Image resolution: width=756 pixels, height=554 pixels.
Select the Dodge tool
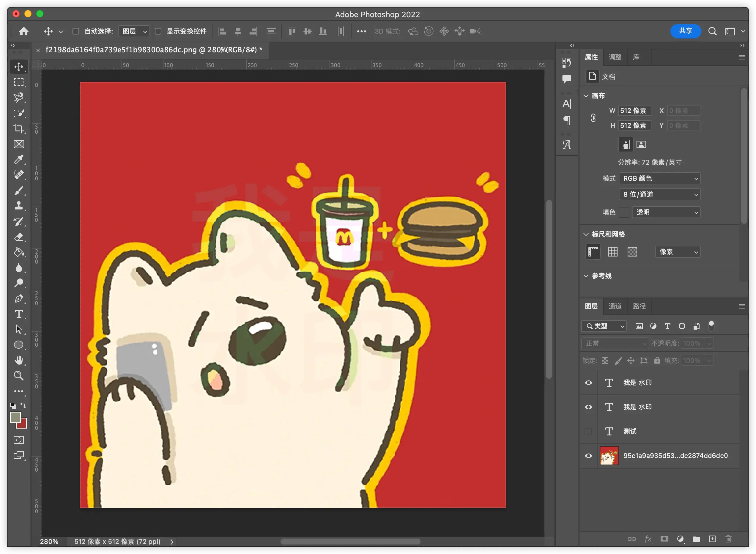coord(19,283)
